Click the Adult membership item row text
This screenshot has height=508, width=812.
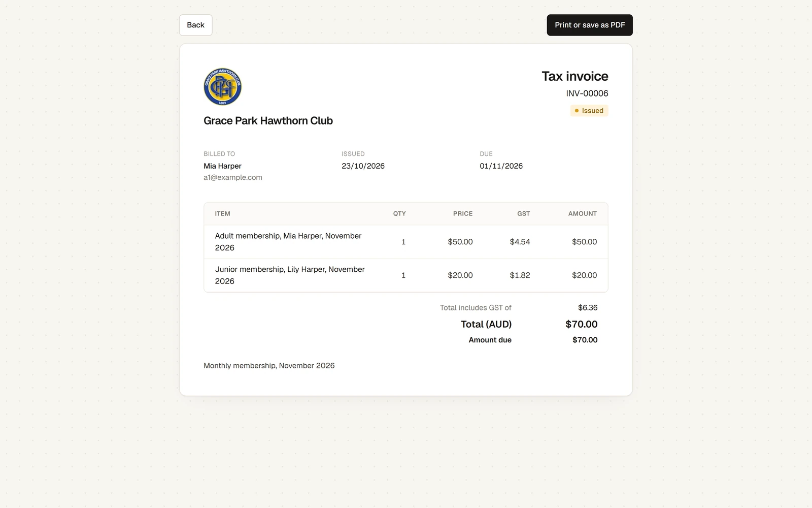[x=288, y=242]
